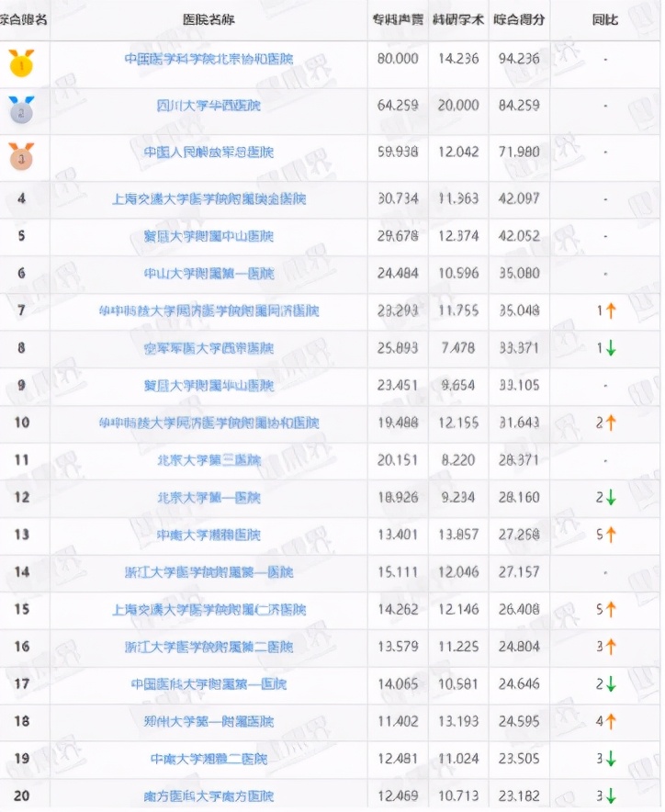Click the 综合排名 column header

click(23, 19)
